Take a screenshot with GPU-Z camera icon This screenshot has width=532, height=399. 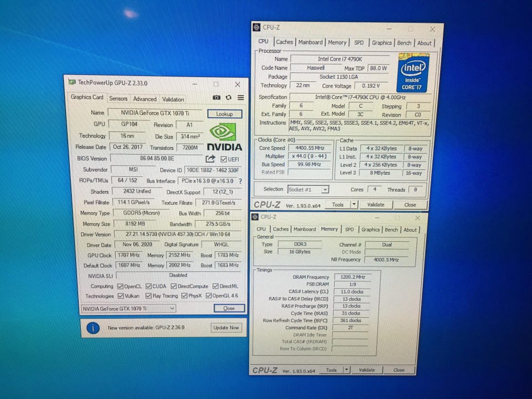tap(217, 98)
